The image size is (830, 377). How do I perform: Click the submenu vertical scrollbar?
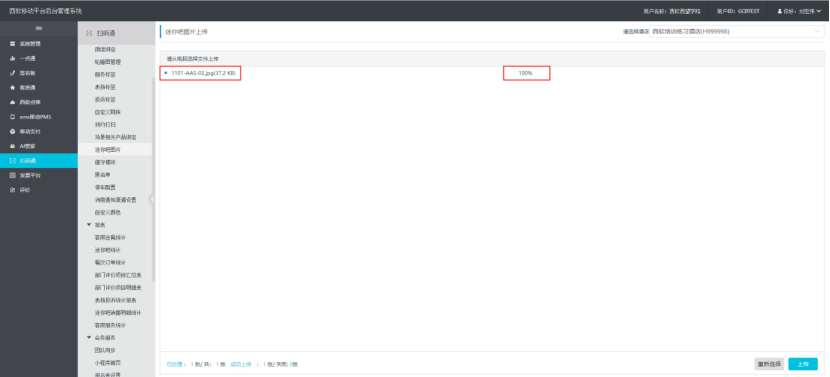(154, 180)
